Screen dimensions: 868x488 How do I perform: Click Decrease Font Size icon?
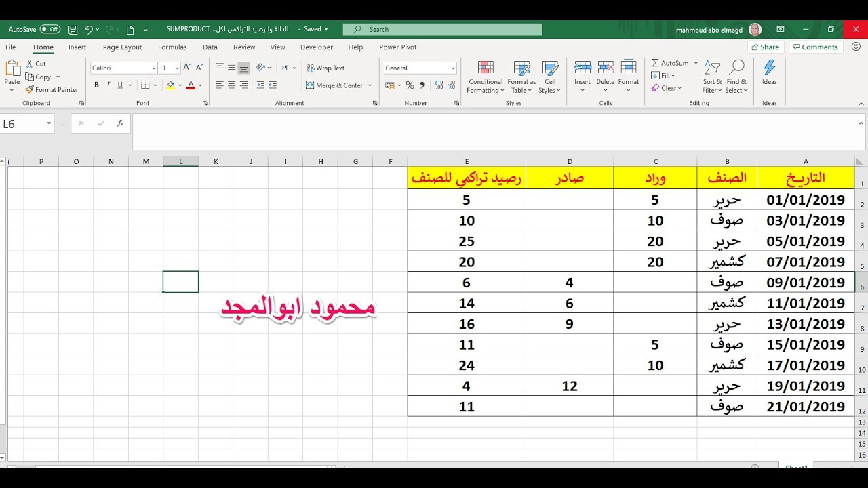pyautogui.click(x=199, y=68)
